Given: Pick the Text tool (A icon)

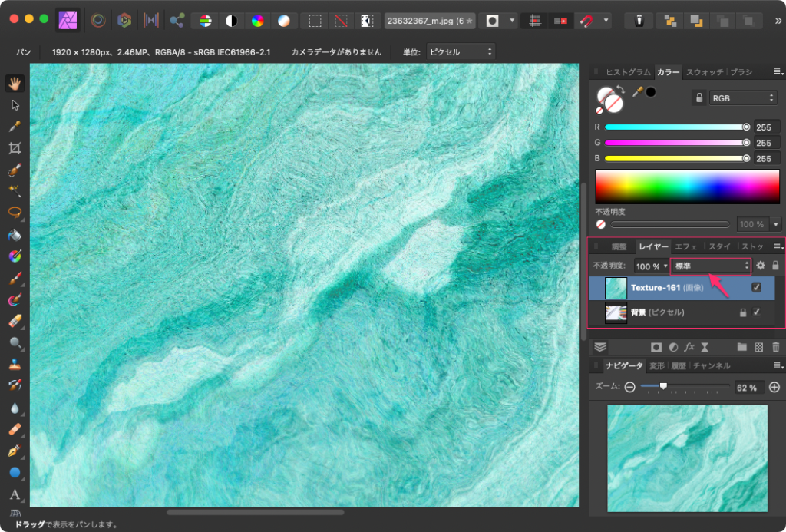Looking at the screenshot, I should coord(15,494).
